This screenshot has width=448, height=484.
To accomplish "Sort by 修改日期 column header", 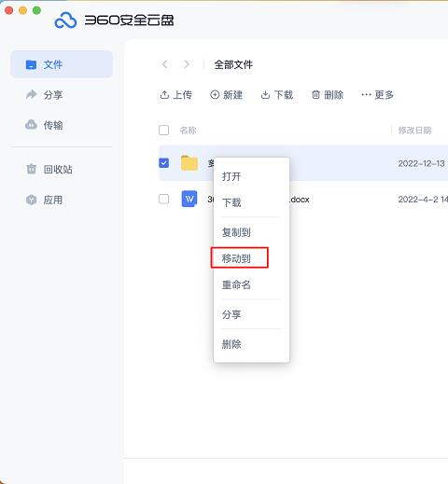I will [414, 131].
